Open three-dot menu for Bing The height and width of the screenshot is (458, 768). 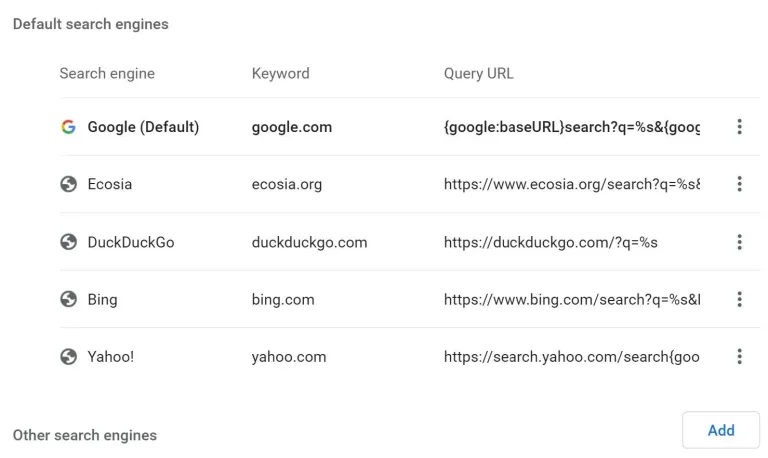point(739,299)
